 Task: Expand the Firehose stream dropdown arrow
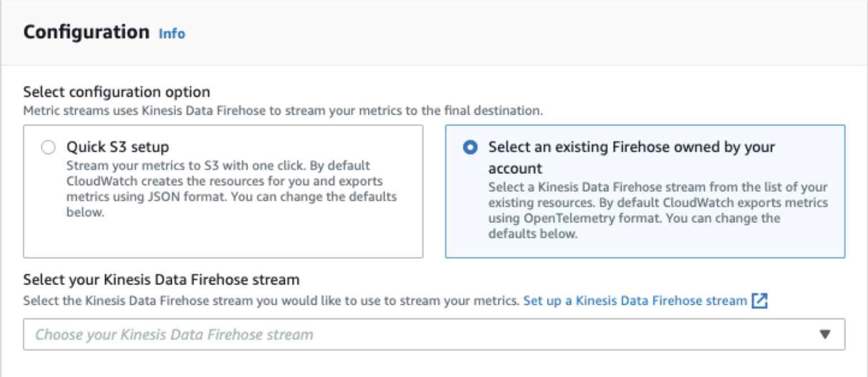825,335
